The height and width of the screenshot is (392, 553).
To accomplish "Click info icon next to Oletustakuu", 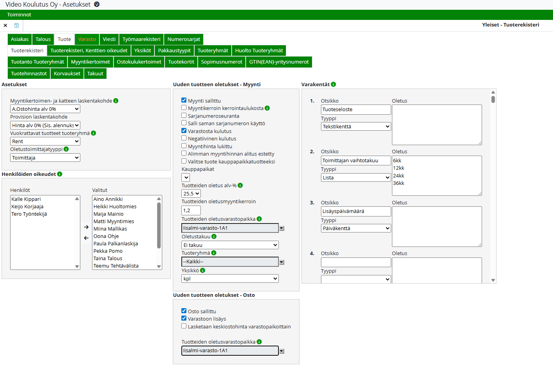I will pyautogui.click(x=214, y=236).
